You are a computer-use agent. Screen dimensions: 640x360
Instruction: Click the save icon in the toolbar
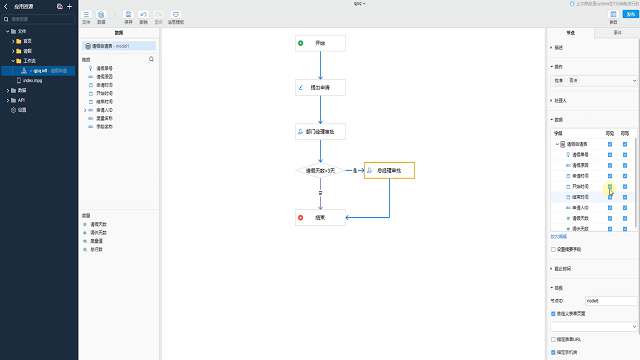128,15
